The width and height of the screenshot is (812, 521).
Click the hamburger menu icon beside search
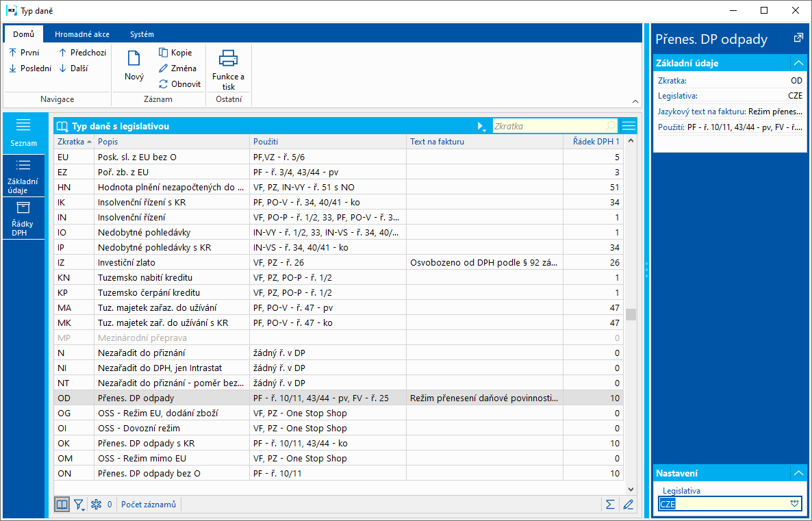coord(629,126)
